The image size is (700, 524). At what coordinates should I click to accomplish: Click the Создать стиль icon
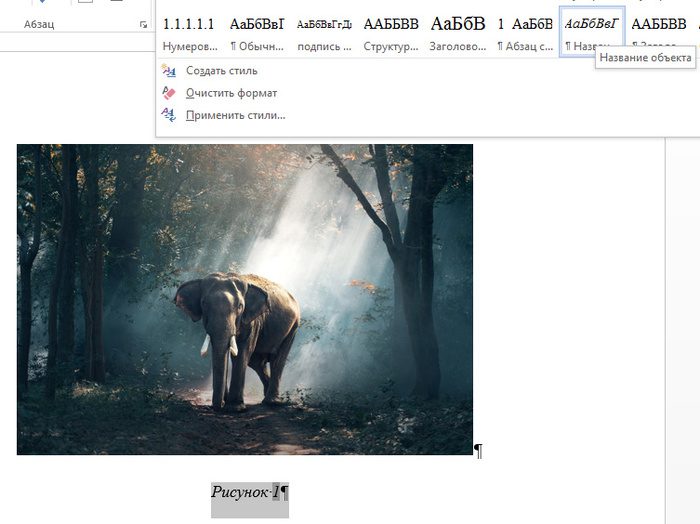pyautogui.click(x=169, y=71)
